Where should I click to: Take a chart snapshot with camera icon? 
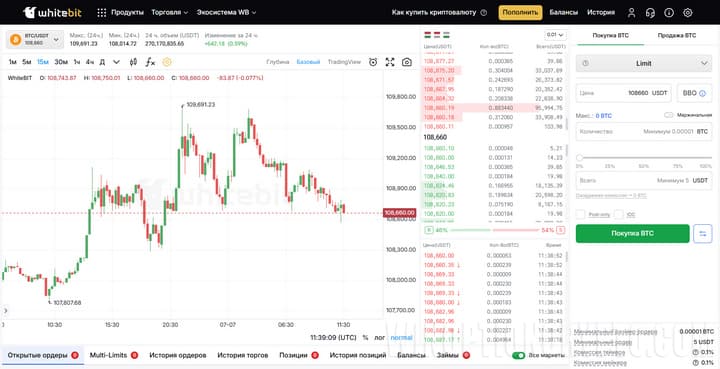(407, 62)
